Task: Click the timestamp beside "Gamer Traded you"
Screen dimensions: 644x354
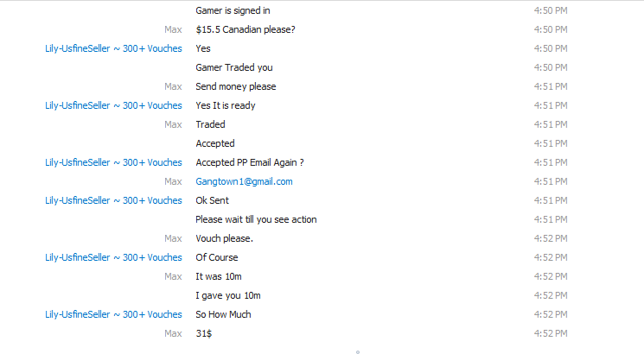Action: pyautogui.click(x=551, y=67)
